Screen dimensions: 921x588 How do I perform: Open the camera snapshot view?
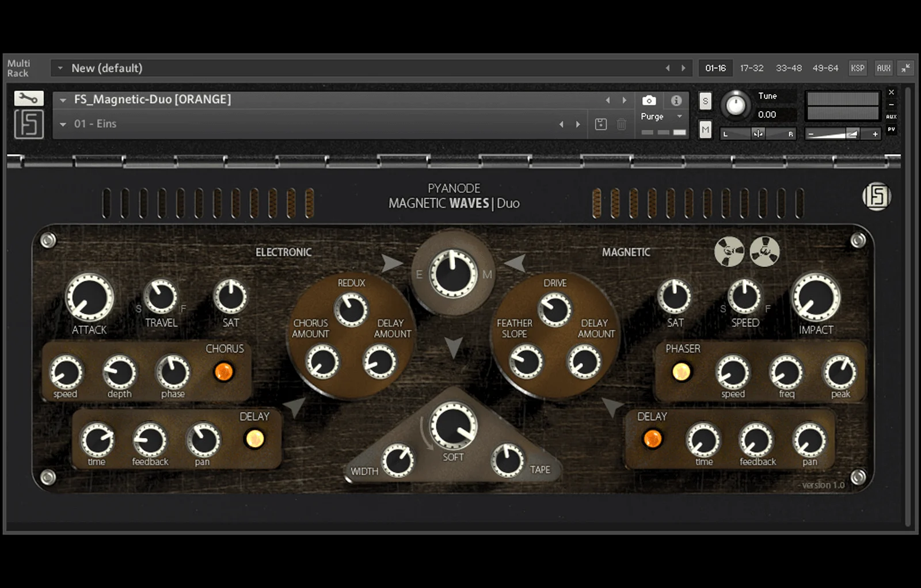point(649,101)
